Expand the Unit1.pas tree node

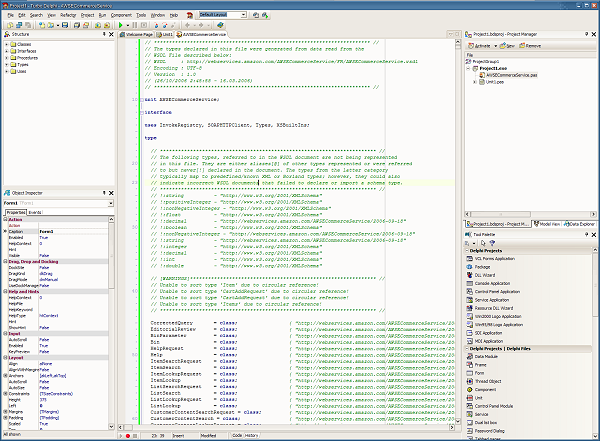tap(476, 81)
